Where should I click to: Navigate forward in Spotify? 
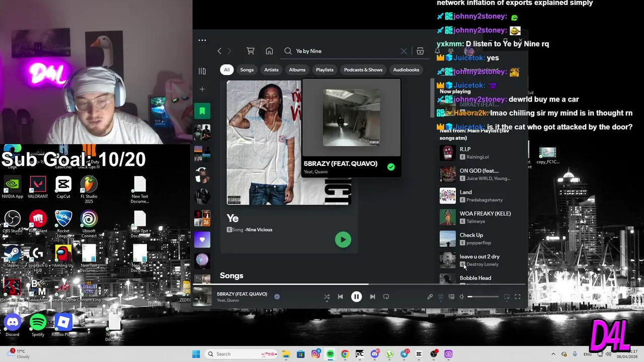(229, 51)
